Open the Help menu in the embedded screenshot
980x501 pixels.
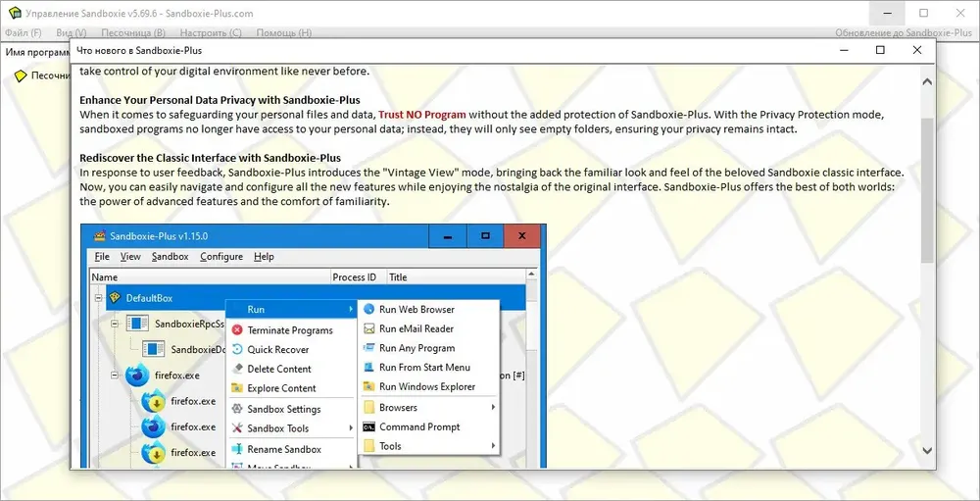pyautogui.click(x=264, y=257)
